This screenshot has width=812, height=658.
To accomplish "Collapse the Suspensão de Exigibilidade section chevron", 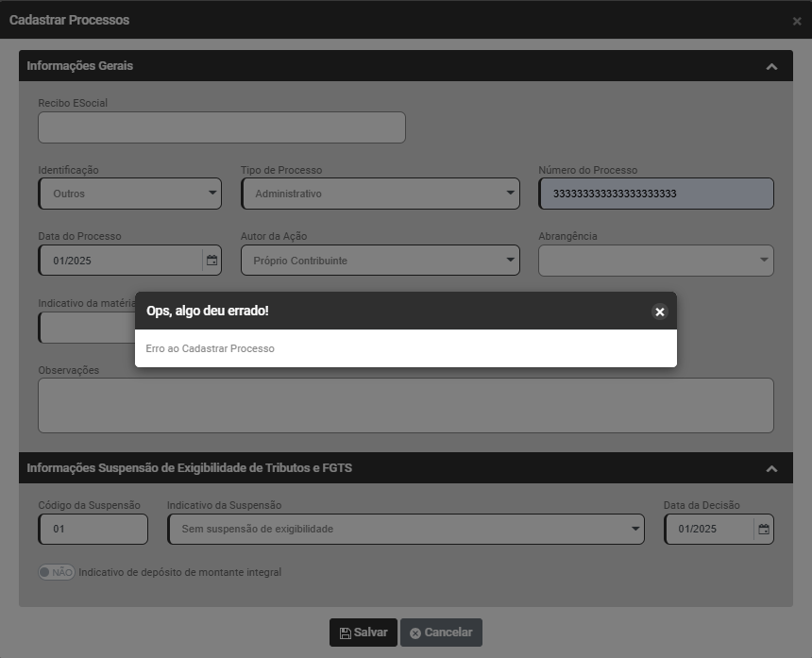I will pyautogui.click(x=771, y=468).
